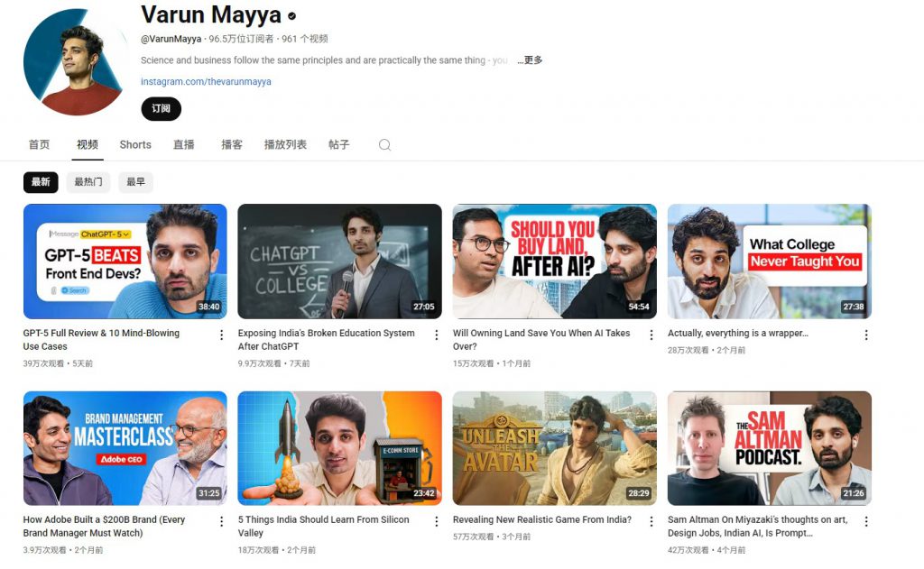Open options menu for Exposing India's Broken Education video
924x569 pixels.
click(x=436, y=335)
